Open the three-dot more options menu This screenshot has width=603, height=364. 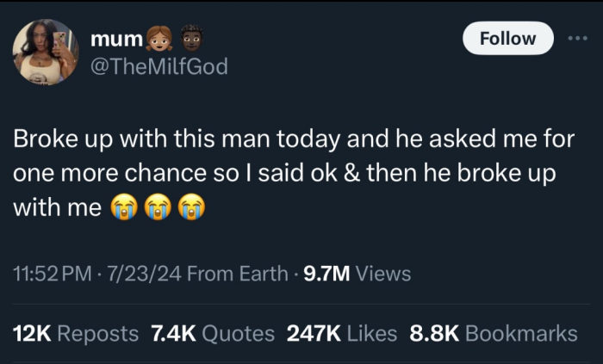[575, 38]
